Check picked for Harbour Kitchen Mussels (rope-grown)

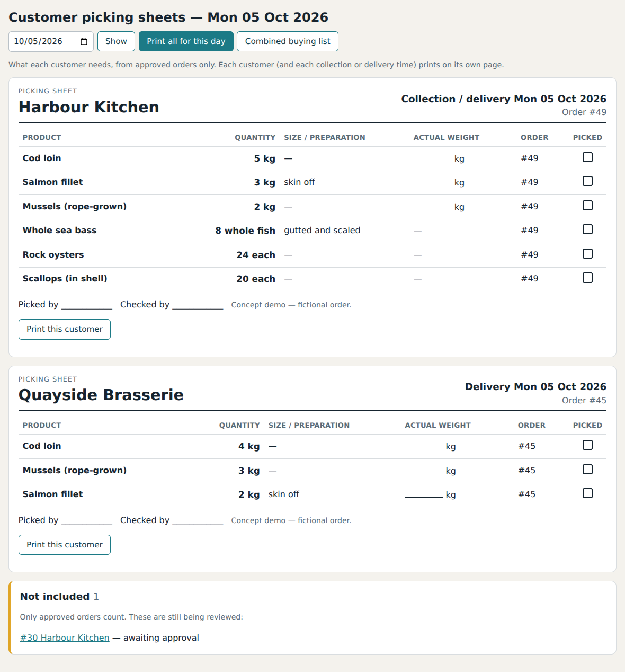tap(587, 206)
